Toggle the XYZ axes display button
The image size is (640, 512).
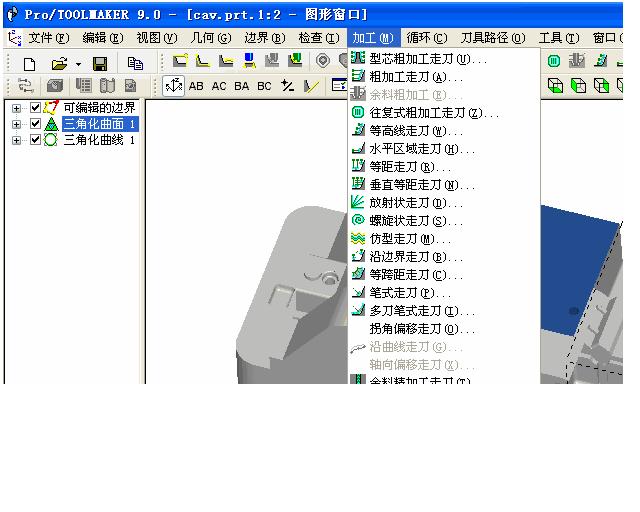173,86
